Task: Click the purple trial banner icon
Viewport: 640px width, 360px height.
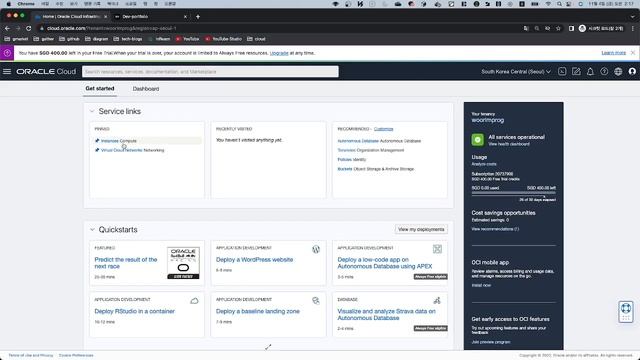Action: 7,53
